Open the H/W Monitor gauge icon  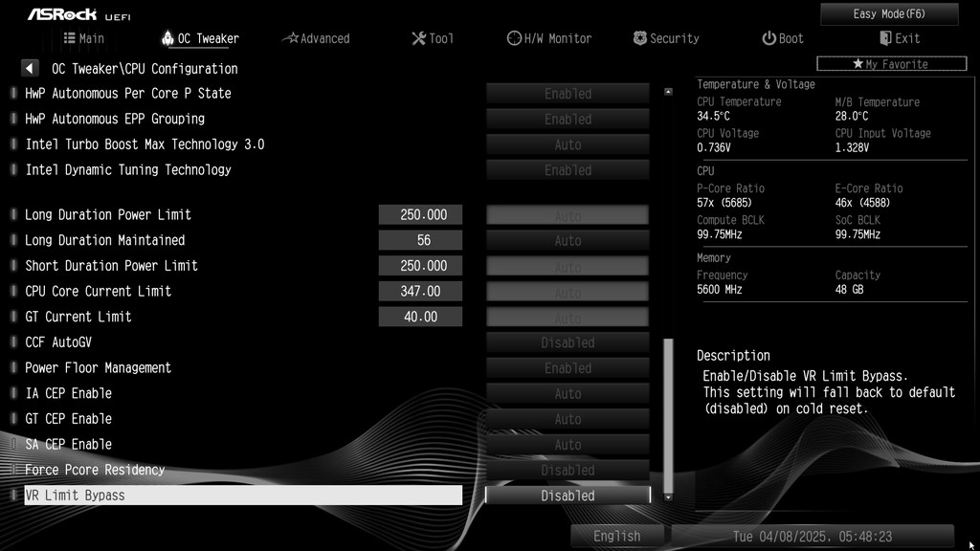pos(514,38)
